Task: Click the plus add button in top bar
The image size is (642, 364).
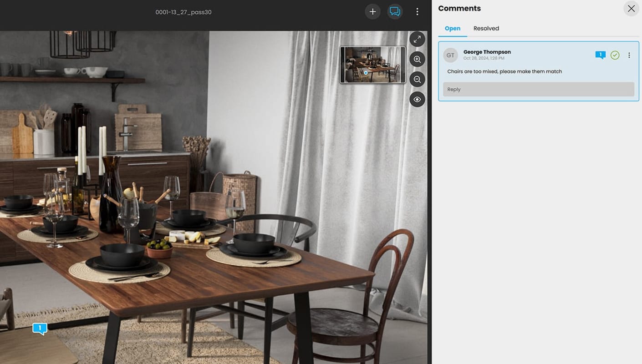Action: (x=372, y=12)
